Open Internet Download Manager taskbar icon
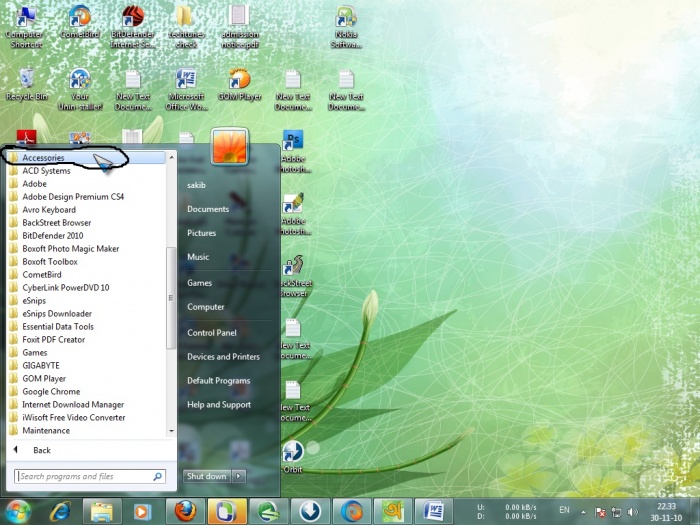 (269, 511)
